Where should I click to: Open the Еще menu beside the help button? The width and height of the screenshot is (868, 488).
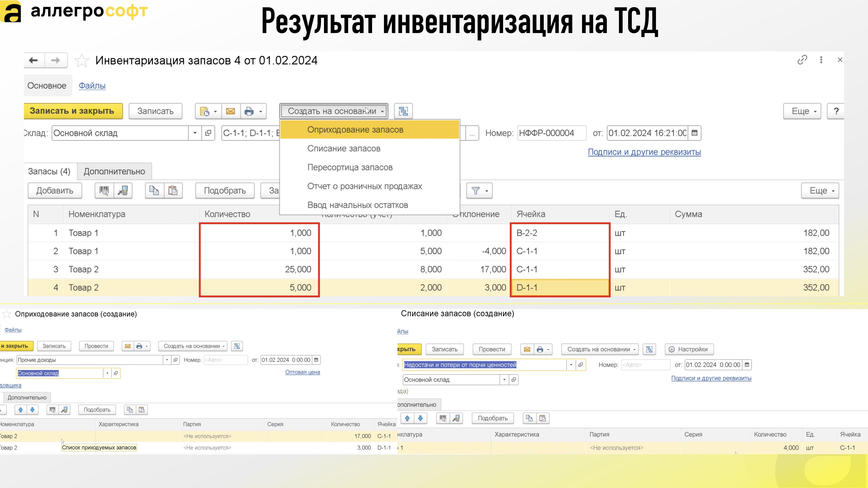point(802,111)
